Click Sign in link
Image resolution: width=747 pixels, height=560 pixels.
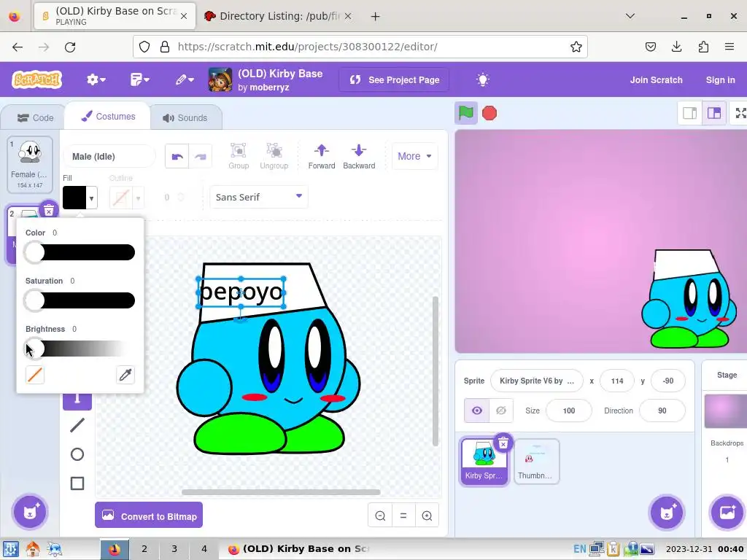(x=720, y=80)
